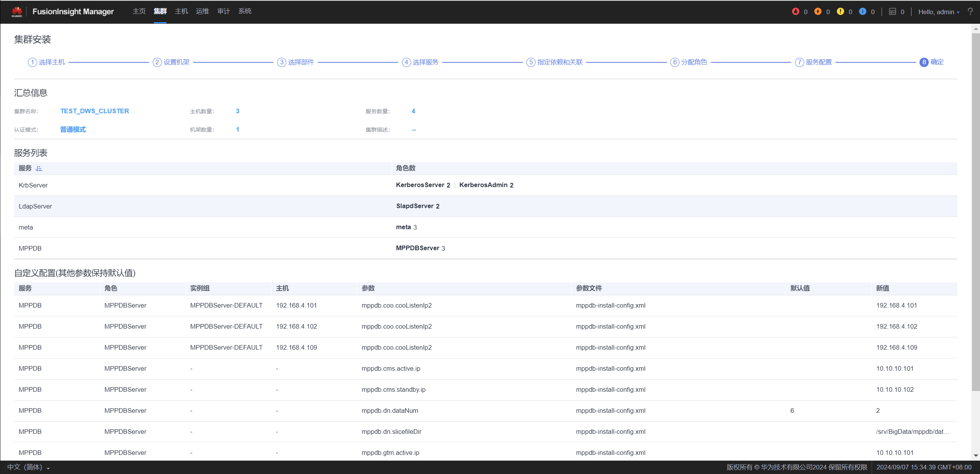Open the Hello, admin user dropdown

point(939,12)
